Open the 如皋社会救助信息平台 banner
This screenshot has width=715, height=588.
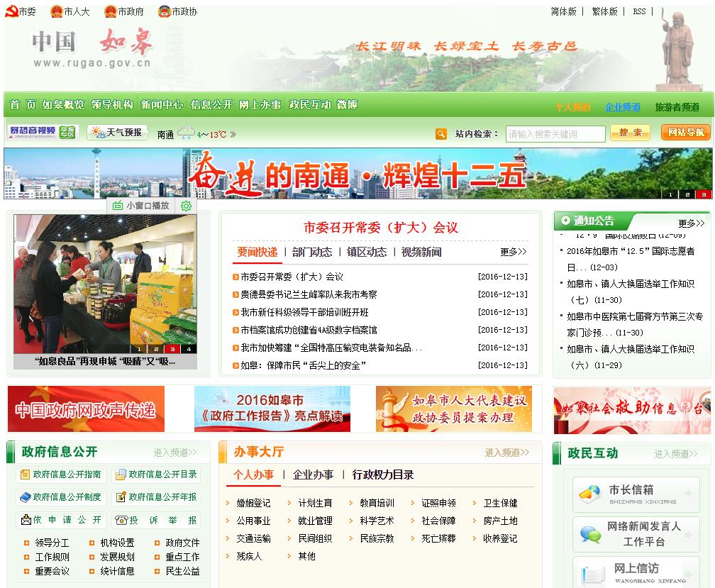tap(632, 410)
